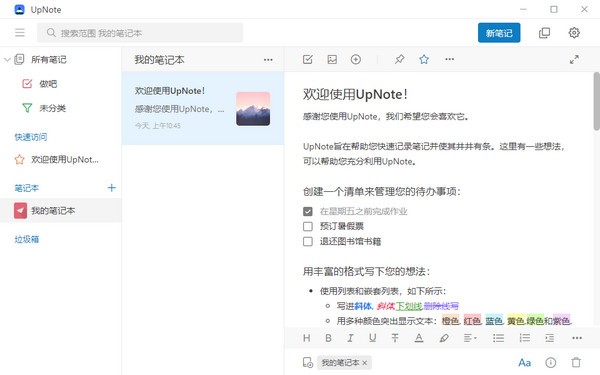
Task: Open the circled plus insert menu
Action: point(356,59)
